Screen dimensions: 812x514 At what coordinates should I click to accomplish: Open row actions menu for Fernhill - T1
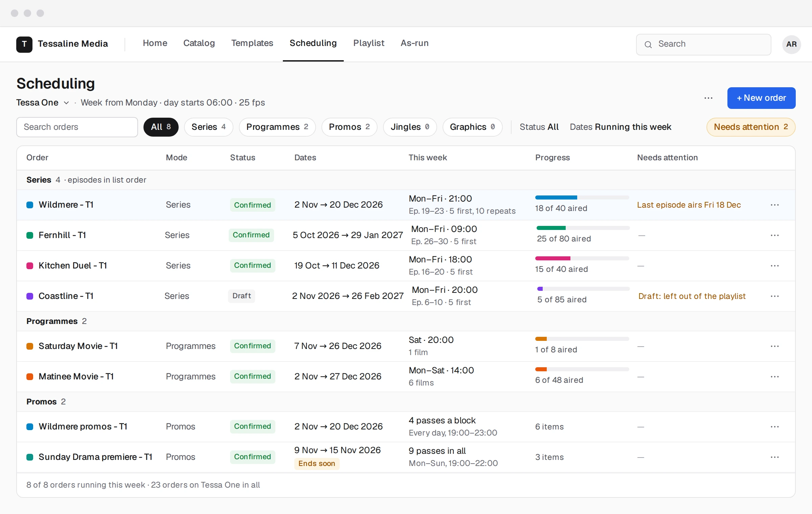tap(774, 235)
